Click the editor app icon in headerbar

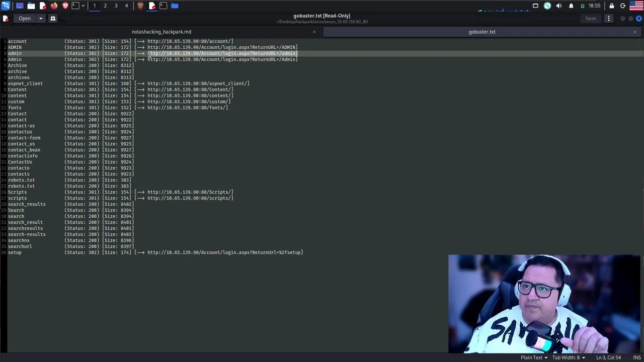coord(6,19)
